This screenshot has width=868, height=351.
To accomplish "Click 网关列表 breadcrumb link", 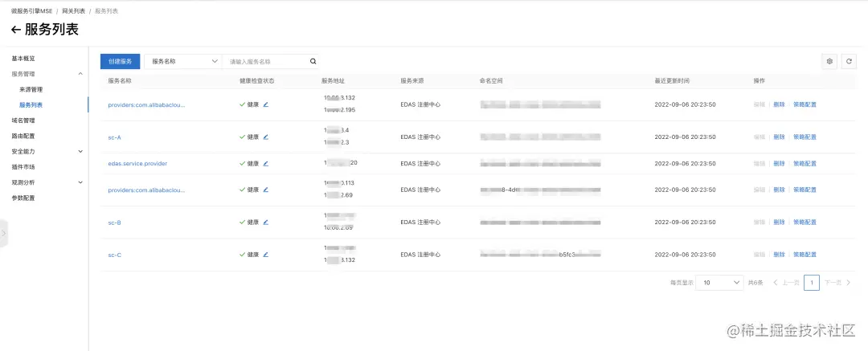I will point(74,11).
